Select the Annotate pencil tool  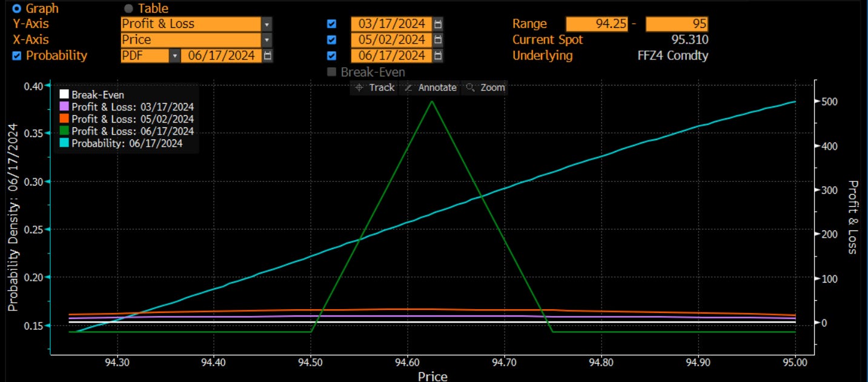pos(430,87)
